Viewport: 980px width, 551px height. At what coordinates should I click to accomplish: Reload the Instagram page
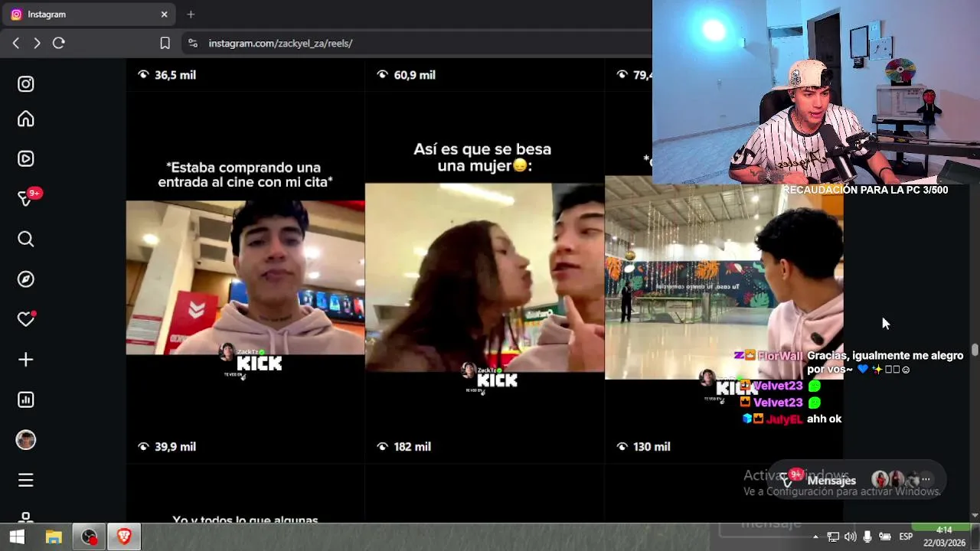click(58, 44)
